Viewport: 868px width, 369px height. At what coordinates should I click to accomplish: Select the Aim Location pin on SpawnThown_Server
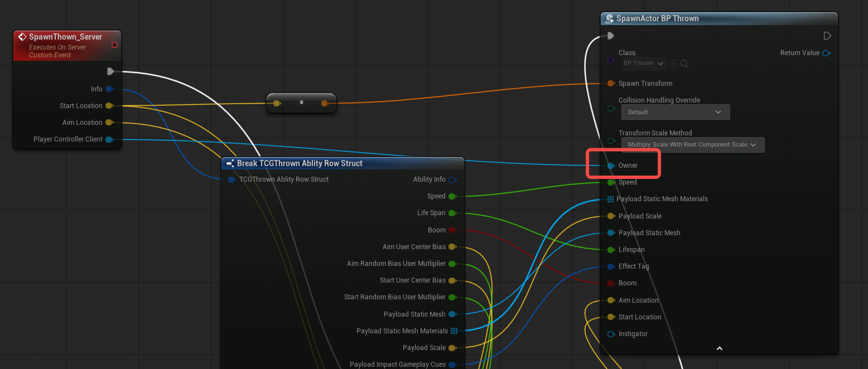tap(109, 123)
